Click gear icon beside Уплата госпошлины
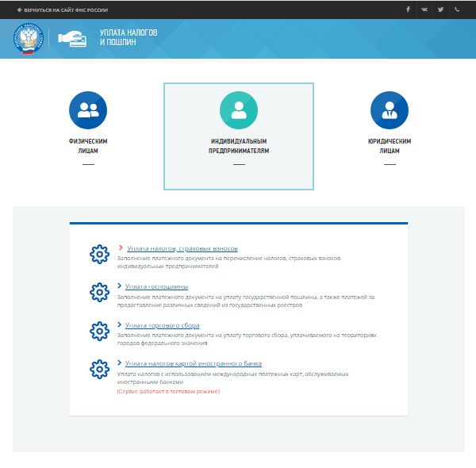This screenshot has height=468, width=476. pyautogui.click(x=99, y=292)
